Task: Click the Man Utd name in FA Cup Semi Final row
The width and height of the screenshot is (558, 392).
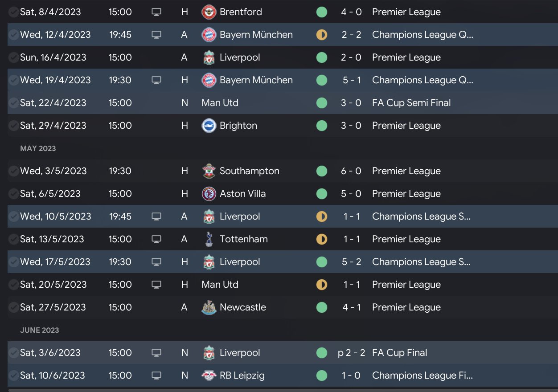Action: point(220,103)
